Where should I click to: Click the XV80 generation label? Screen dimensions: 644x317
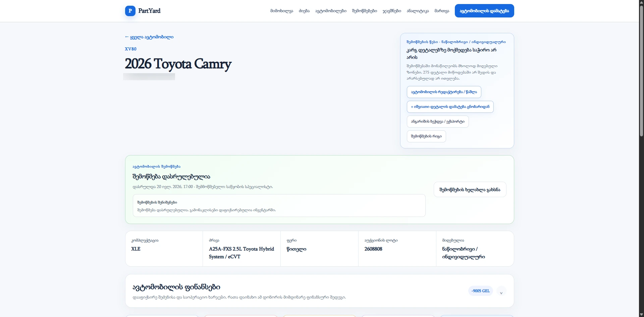(131, 49)
